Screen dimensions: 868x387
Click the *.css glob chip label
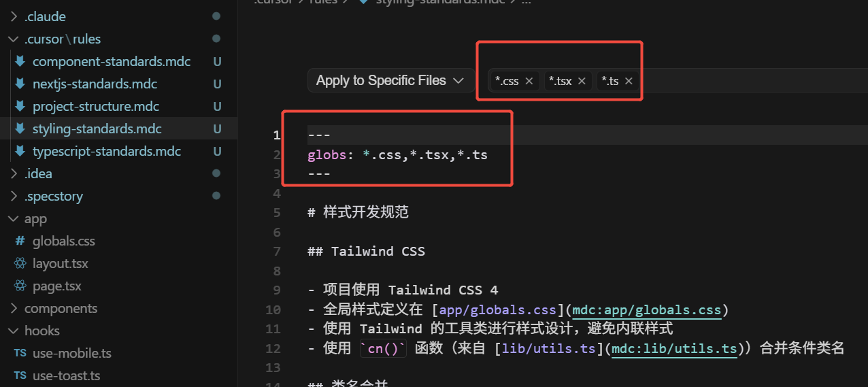tap(507, 81)
